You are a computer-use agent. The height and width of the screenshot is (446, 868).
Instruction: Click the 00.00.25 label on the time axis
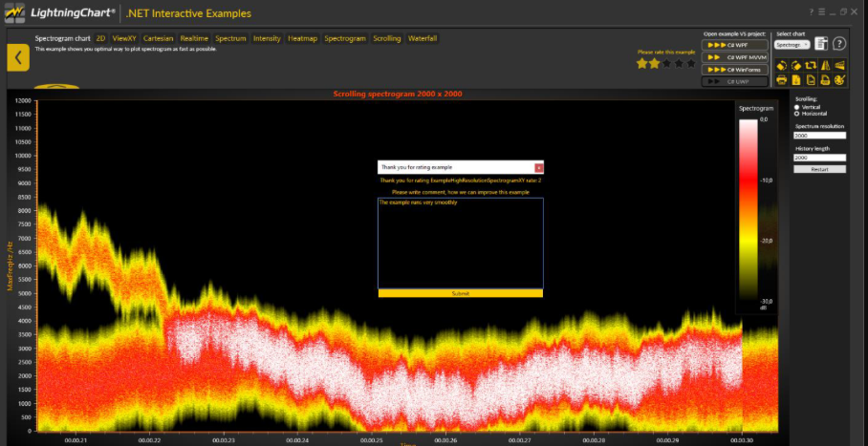(371, 440)
